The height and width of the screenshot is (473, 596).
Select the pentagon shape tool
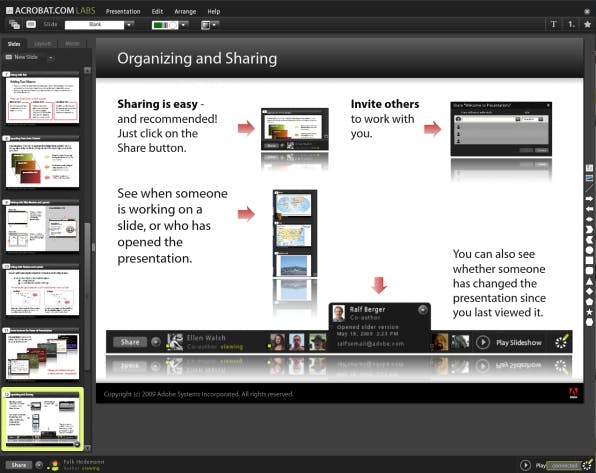click(x=590, y=302)
